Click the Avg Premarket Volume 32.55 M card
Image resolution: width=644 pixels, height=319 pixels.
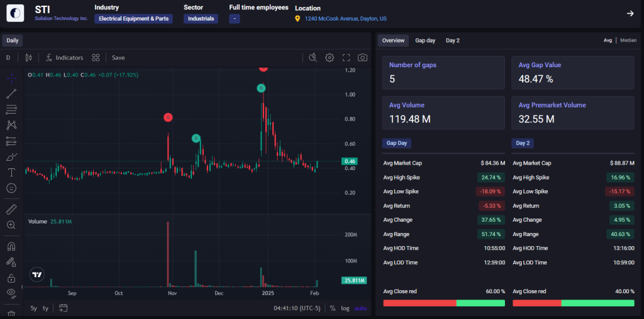pos(572,113)
